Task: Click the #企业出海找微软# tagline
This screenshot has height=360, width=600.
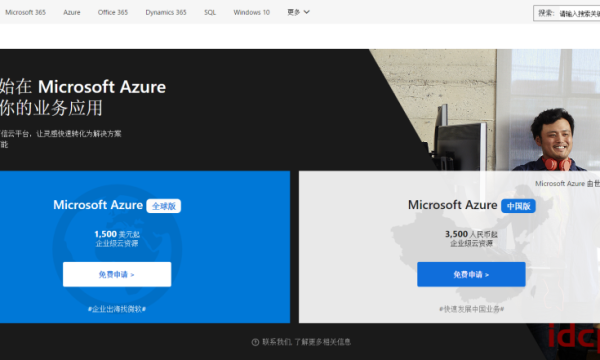Action: 117,309
